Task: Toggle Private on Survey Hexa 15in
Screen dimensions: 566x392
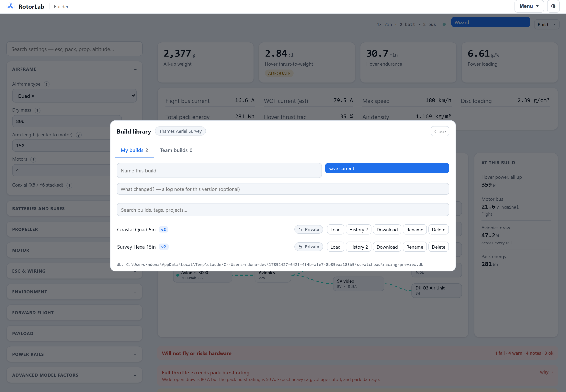Action: click(x=309, y=247)
